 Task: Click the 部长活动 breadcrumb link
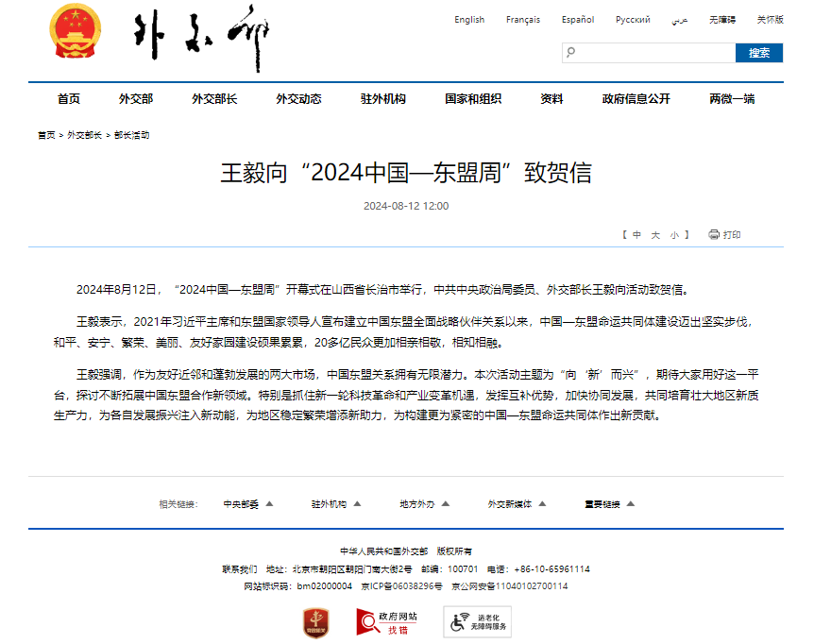point(131,135)
